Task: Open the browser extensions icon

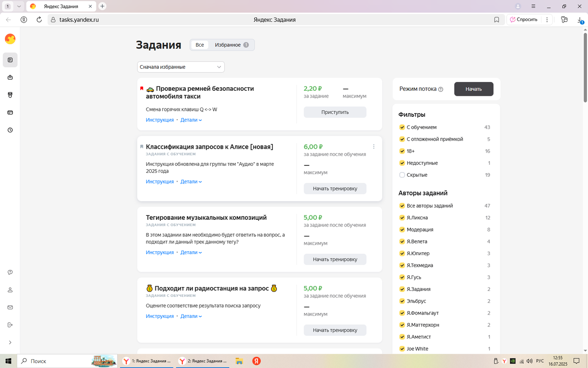Action: [x=564, y=20]
